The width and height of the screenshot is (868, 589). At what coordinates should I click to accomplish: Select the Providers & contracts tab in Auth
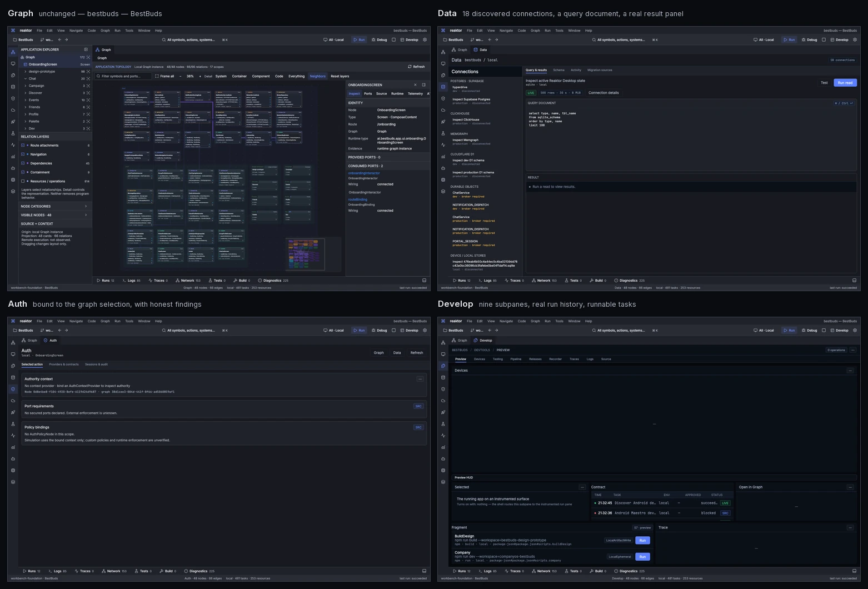pyautogui.click(x=64, y=365)
